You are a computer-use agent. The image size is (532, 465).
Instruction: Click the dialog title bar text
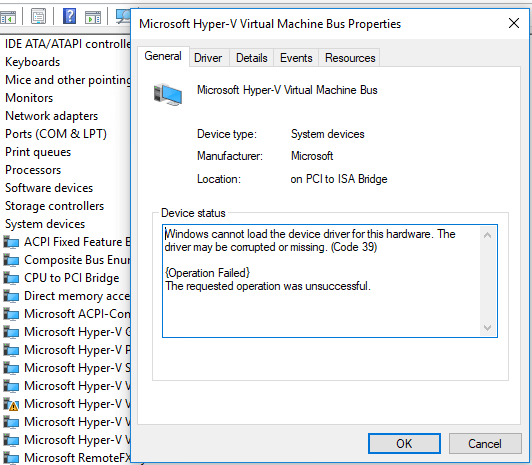[270, 24]
